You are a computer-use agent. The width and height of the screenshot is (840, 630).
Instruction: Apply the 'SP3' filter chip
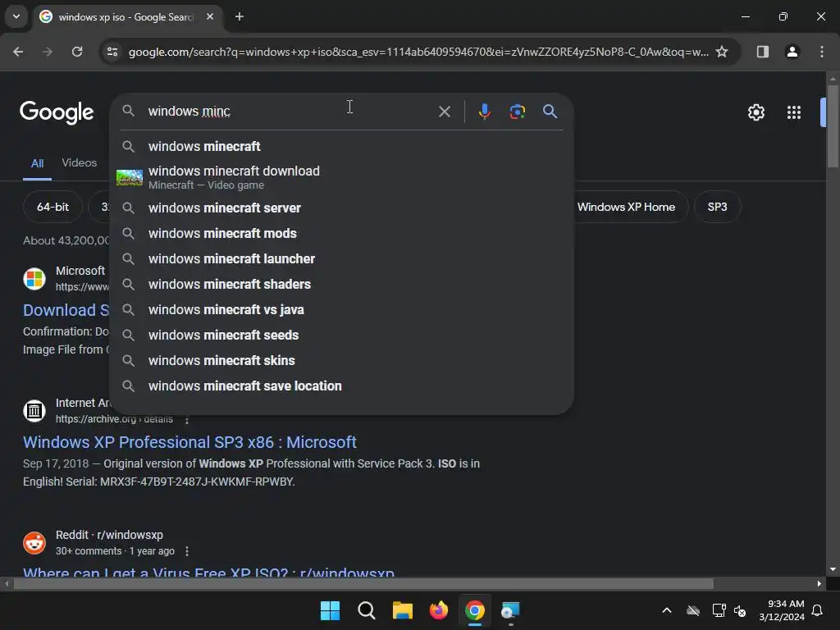pos(717,207)
